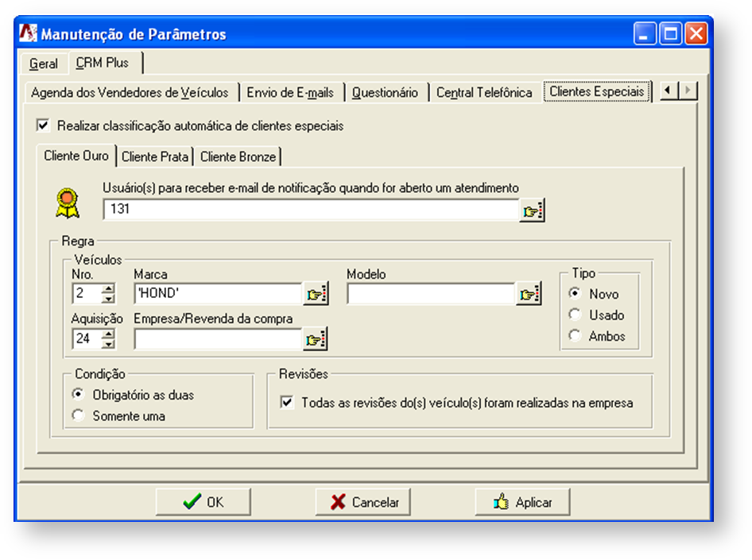The height and width of the screenshot is (560, 752).
Task: Click the gold medal ribbon icon
Action: tap(67, 202)
